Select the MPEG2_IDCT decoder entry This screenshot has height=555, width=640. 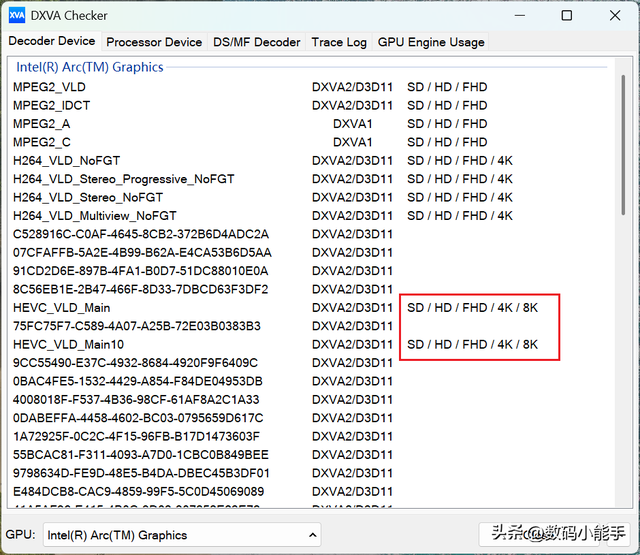(52, 105)
